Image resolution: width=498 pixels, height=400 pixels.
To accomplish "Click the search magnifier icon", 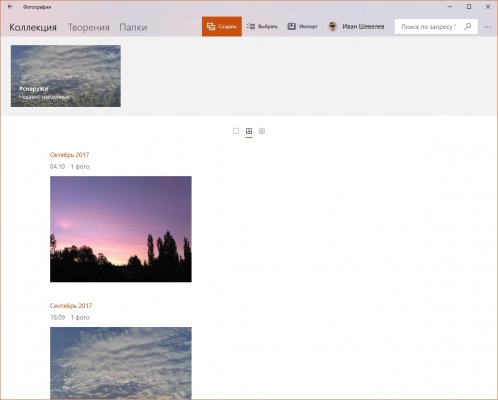I will pyautogui.click(x=468, y=26).
